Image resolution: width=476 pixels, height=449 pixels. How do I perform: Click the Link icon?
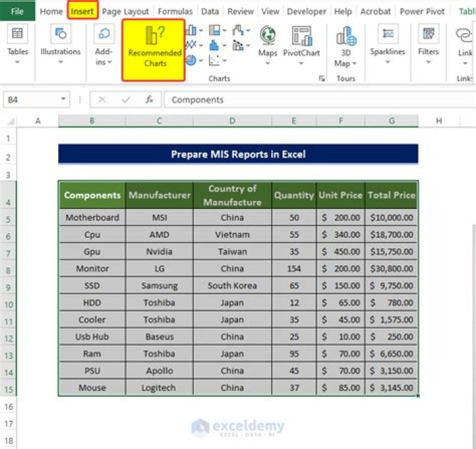[465, 35]
